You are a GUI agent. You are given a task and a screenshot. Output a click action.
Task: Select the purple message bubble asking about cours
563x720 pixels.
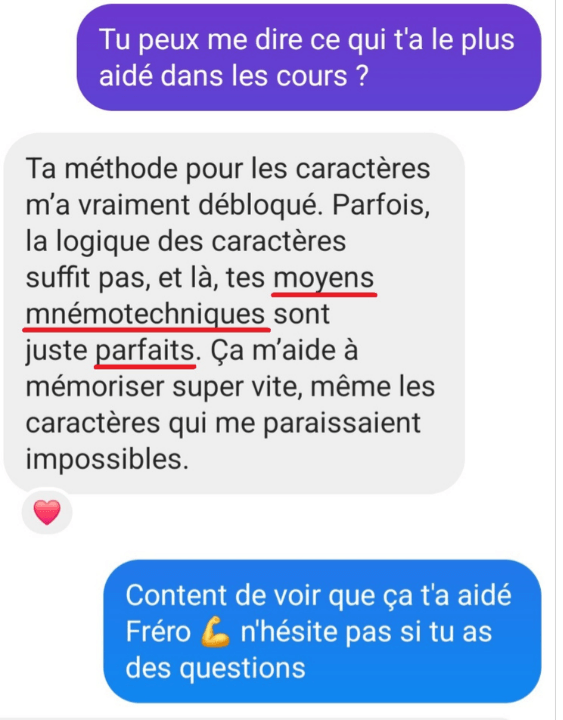tap(309, 58)
